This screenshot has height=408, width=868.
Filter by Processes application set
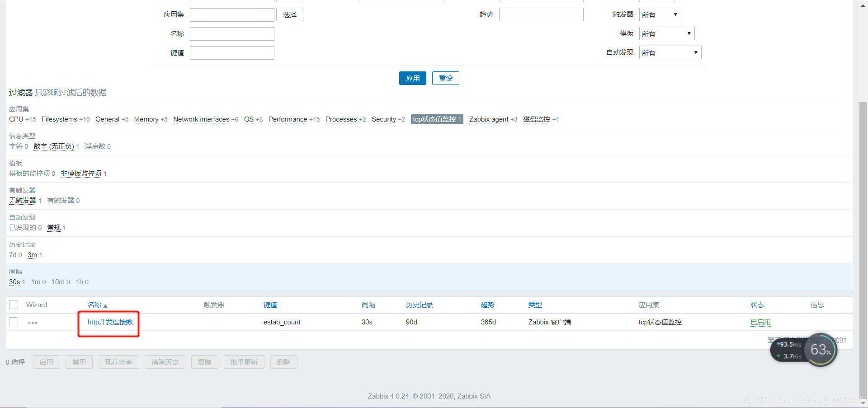341,119
